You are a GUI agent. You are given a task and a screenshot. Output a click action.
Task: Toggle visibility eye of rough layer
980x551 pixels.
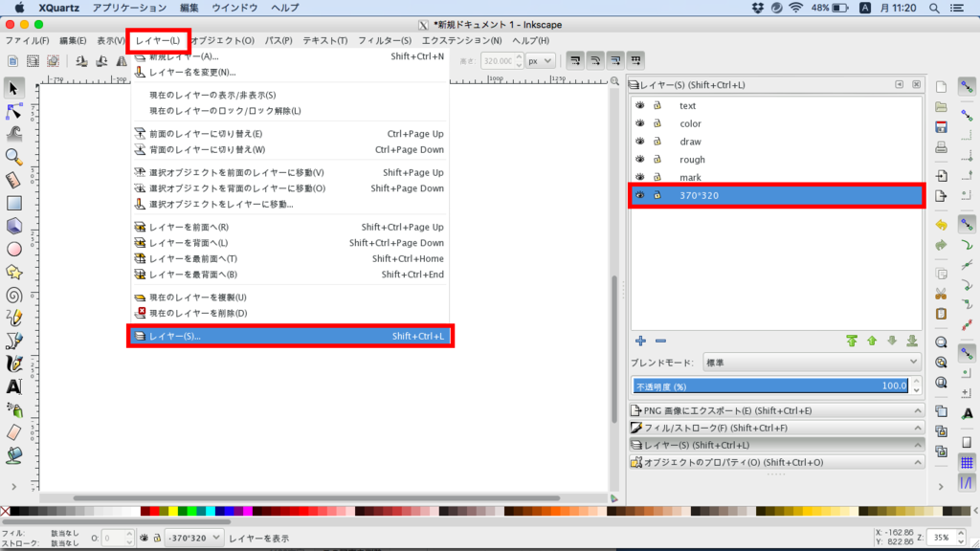(x=640, y=160)
